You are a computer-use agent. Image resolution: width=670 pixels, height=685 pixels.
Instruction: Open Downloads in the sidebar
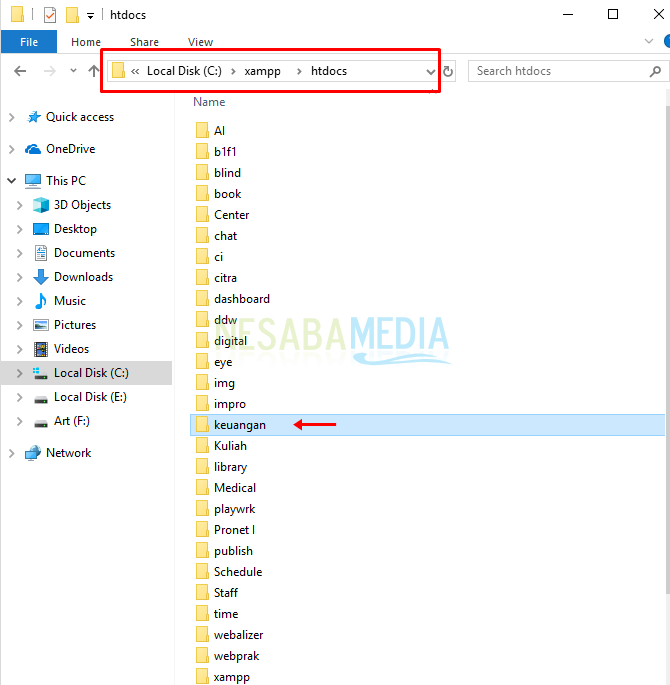[x=83, y=277]
